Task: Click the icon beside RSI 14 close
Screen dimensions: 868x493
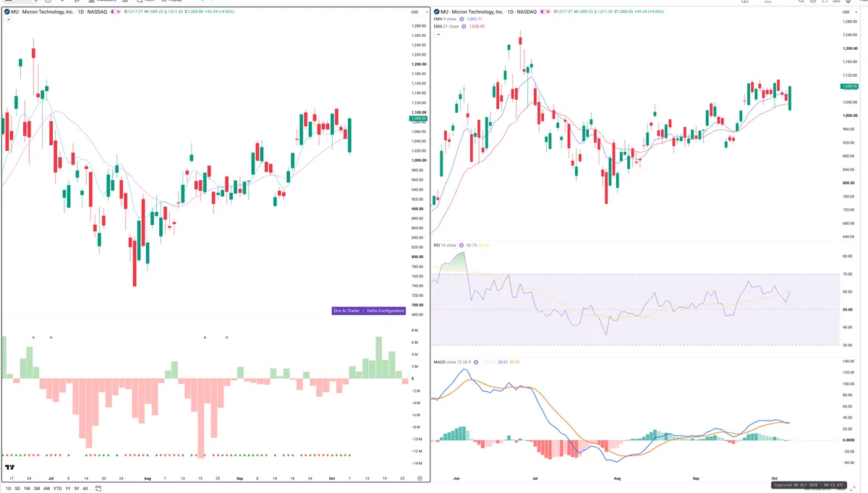Action: [461, 245]
